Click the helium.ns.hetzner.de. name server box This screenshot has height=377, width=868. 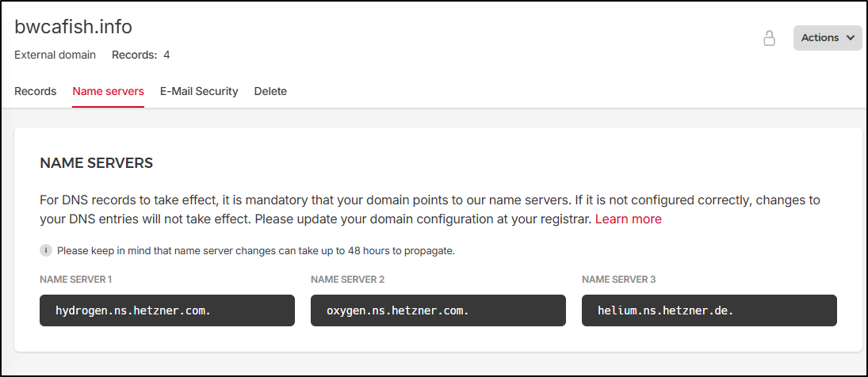(709, 310)
